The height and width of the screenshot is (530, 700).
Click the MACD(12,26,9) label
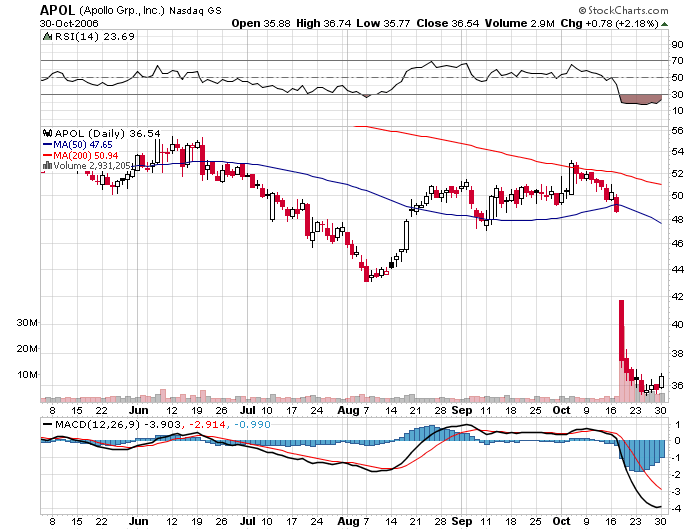[x=97, y=424]
